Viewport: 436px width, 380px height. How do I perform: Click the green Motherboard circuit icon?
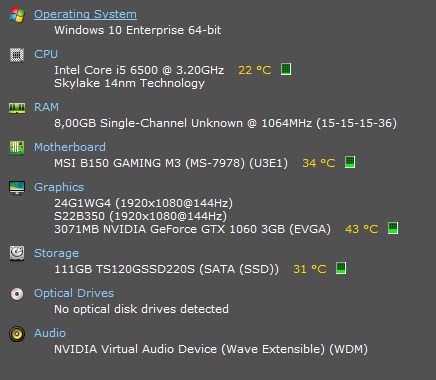pyautogui.click(x=17, y=148)
